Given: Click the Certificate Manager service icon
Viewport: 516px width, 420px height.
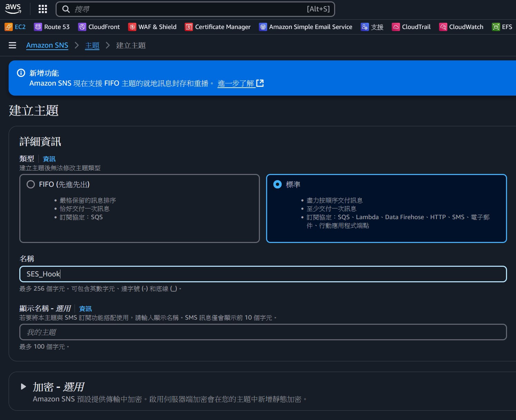Looking at the screenshot, I should tap(189, 27).
